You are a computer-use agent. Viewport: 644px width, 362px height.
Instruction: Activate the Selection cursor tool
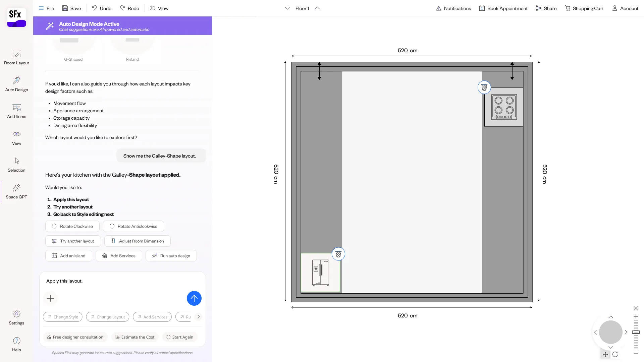(x=16, y=165)
